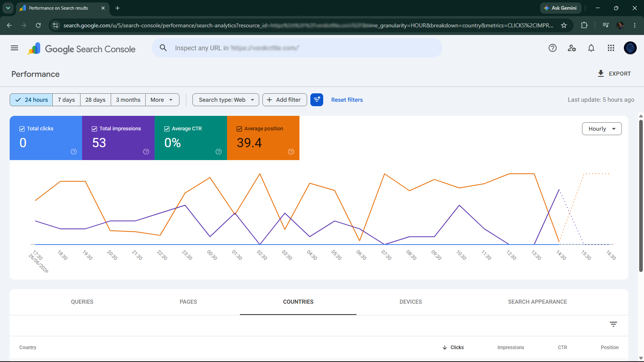Click the Reset filters link

[347, 100]
